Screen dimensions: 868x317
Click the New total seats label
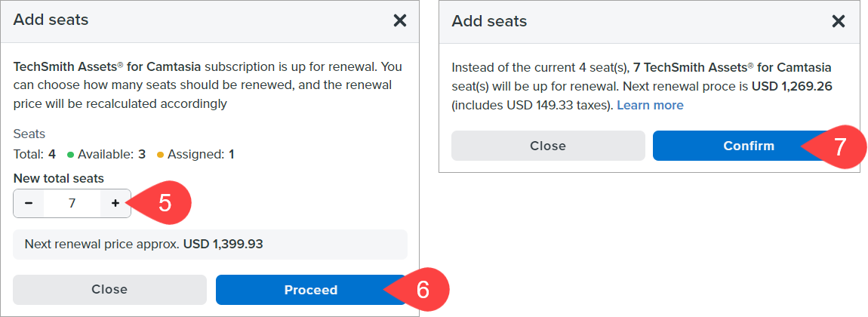59,178
